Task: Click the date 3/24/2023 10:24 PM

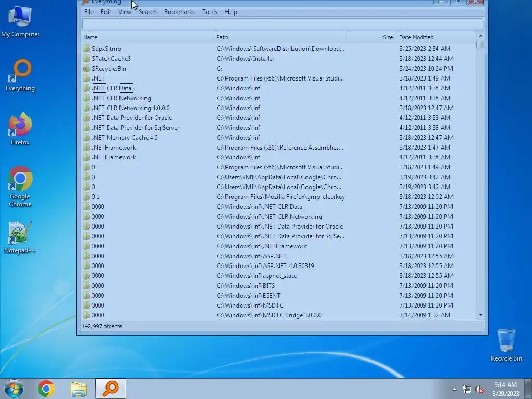Action: (426, 68)
